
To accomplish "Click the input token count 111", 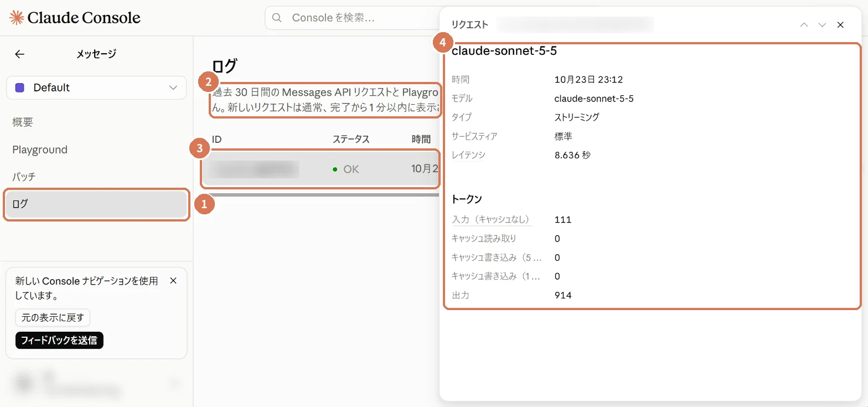I will click(563, 220).
